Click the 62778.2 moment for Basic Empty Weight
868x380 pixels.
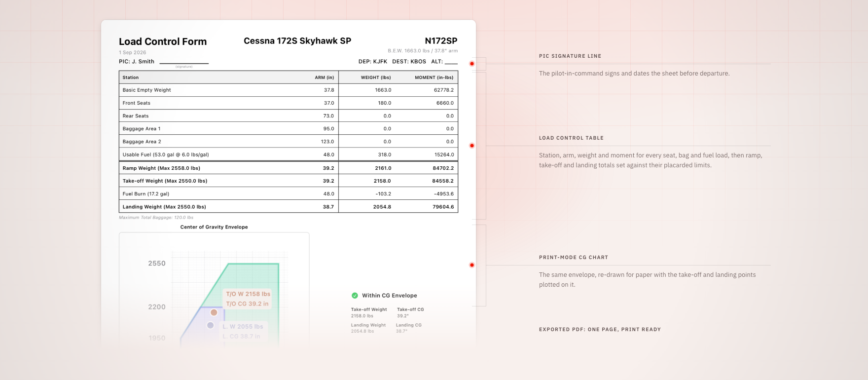point(444,90)
